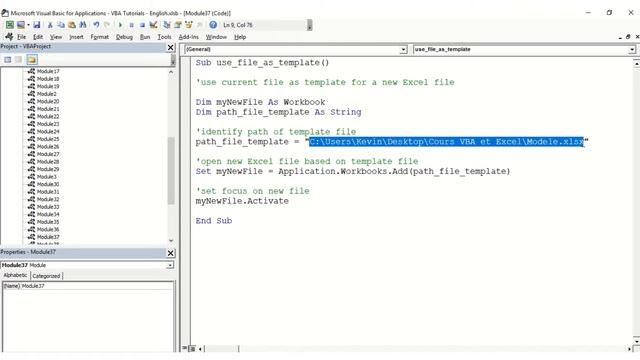Screen dimensions: 640x360
Task: Open the Debug menu
Action: pyautogui.click(x=124, y=37)
